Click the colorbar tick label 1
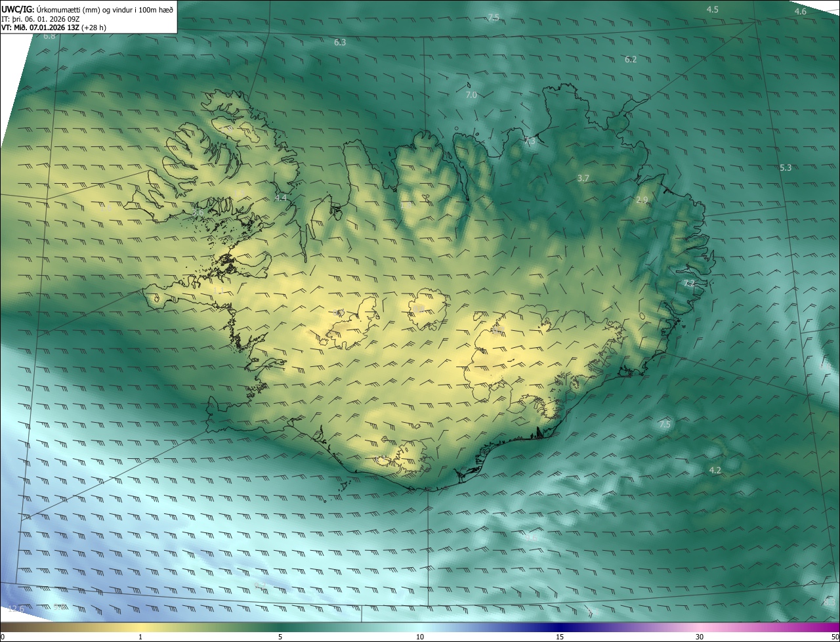 click(140, 637)
